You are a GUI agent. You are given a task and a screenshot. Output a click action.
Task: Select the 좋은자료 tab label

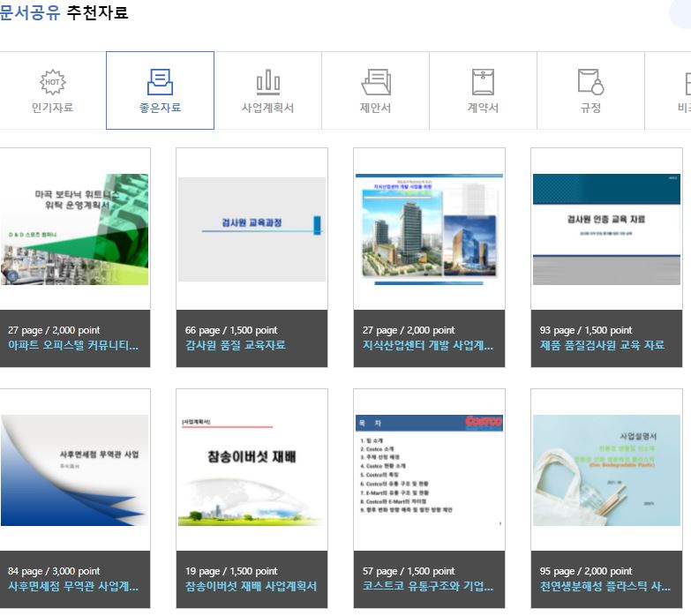[x=160, y=108]
